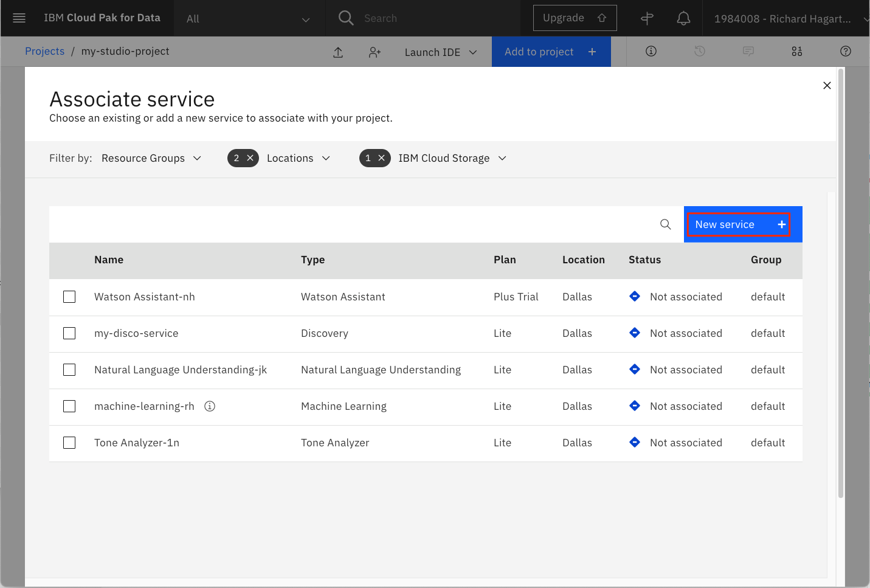Click the New service button
Screen dimensions: 870x588
coord(743,224)
